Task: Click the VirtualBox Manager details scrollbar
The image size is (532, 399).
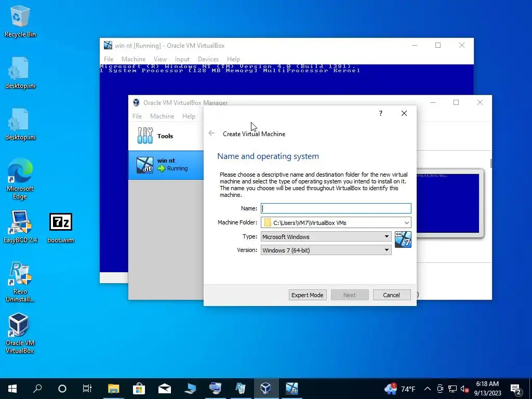Action: tap(490, 163)
